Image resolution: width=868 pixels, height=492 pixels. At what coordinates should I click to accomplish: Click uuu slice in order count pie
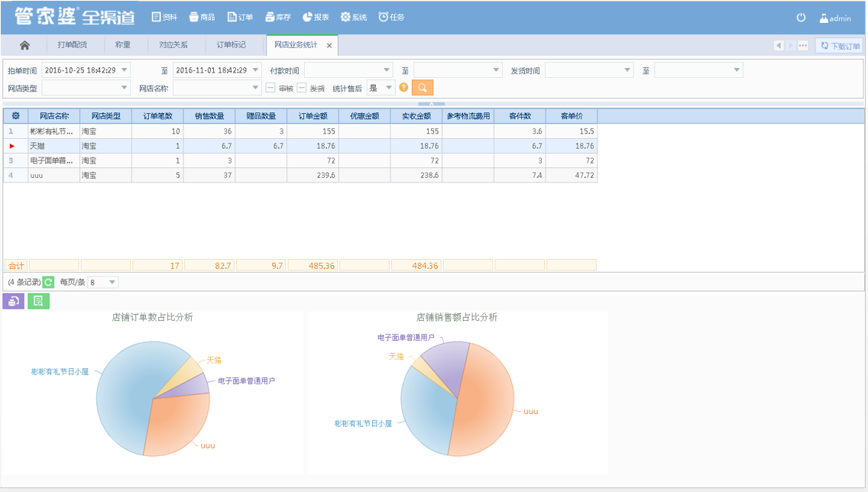pos(177,423)
